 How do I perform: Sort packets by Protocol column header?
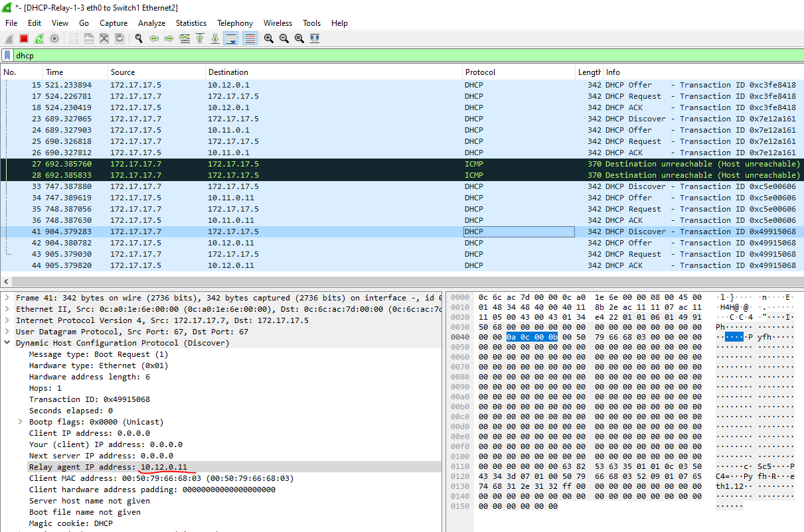480,72
